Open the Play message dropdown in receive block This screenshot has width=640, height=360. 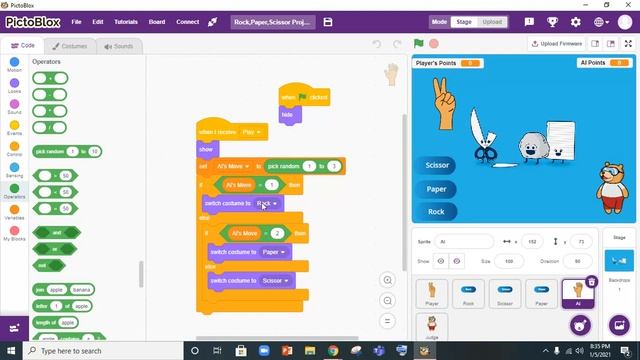point(251,132)
